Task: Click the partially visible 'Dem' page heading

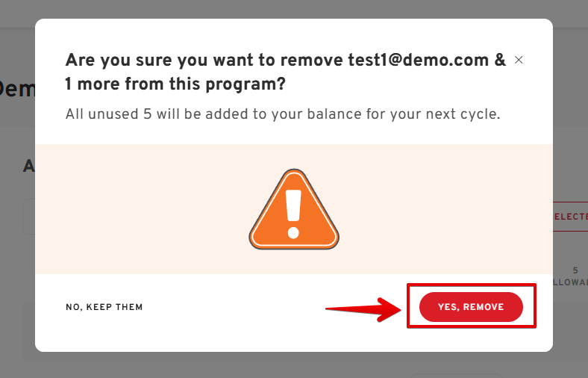Action: 17,89
